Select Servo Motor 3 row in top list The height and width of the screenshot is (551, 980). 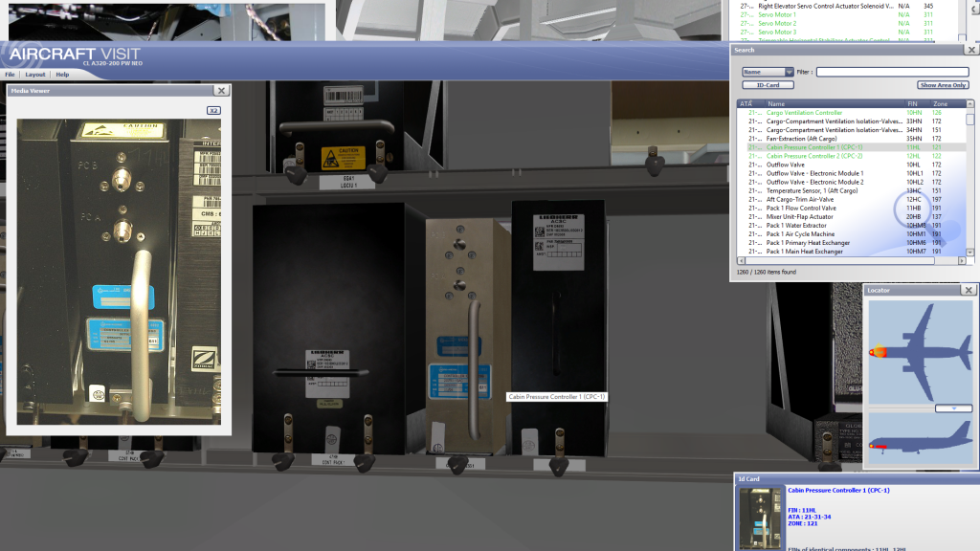pos(850,33)
